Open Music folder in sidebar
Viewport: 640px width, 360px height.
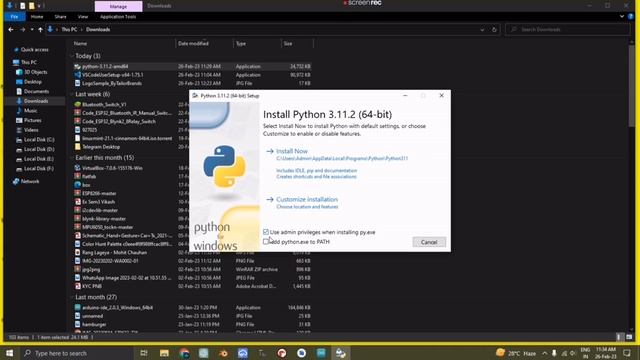[x=30, y=111]
